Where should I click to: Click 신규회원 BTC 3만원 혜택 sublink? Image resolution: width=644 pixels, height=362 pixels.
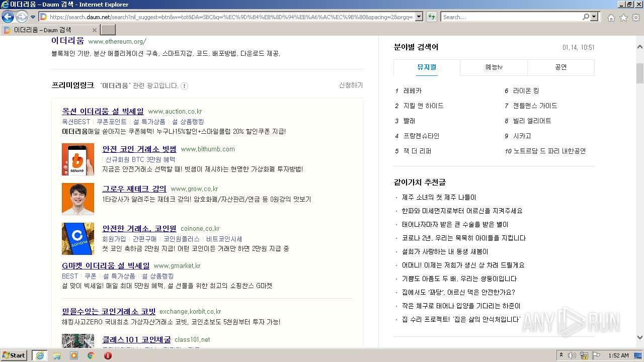click(140, 159)
